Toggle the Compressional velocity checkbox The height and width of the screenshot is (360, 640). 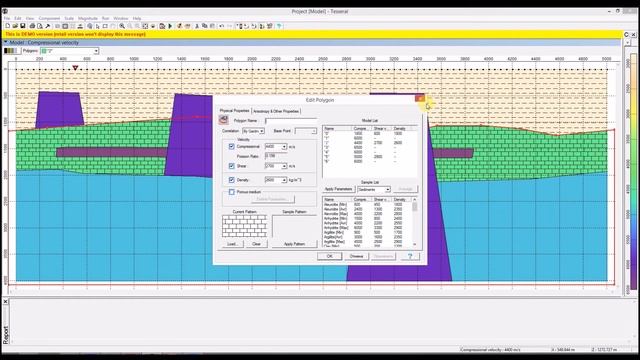point(231,146)
